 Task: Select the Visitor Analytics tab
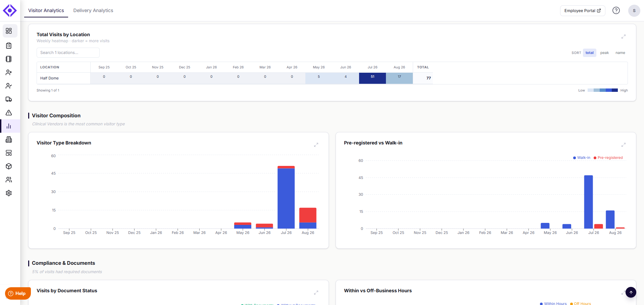[46, 10]
